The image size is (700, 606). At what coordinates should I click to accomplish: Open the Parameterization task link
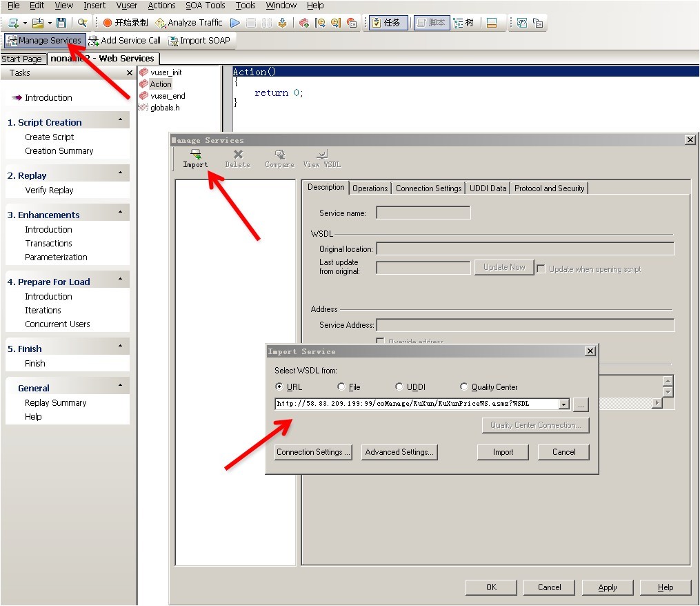(56, 257)
